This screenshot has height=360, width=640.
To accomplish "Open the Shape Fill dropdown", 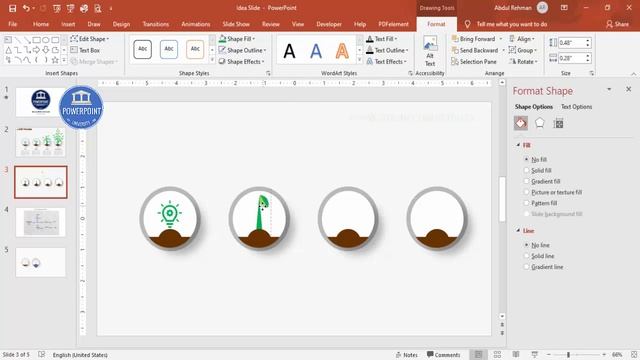I will pos(237,39).
